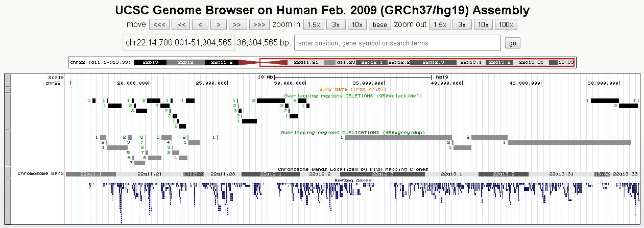
Task: Move view right with '>' button
Action: point(219,24)
